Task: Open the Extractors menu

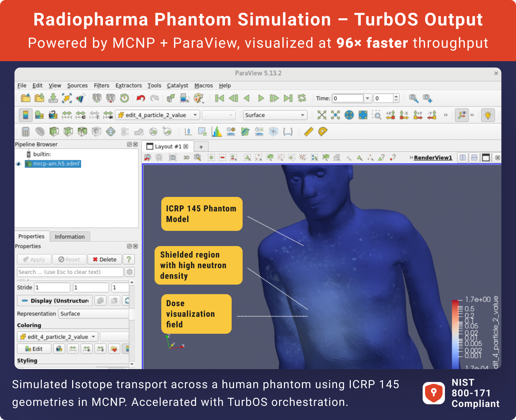Action: click(129, 86)
